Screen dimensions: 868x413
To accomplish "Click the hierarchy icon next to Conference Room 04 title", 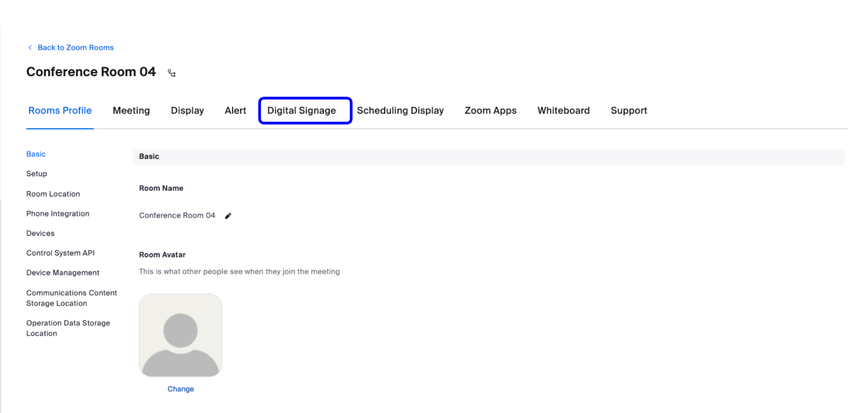I will [172, 73].
